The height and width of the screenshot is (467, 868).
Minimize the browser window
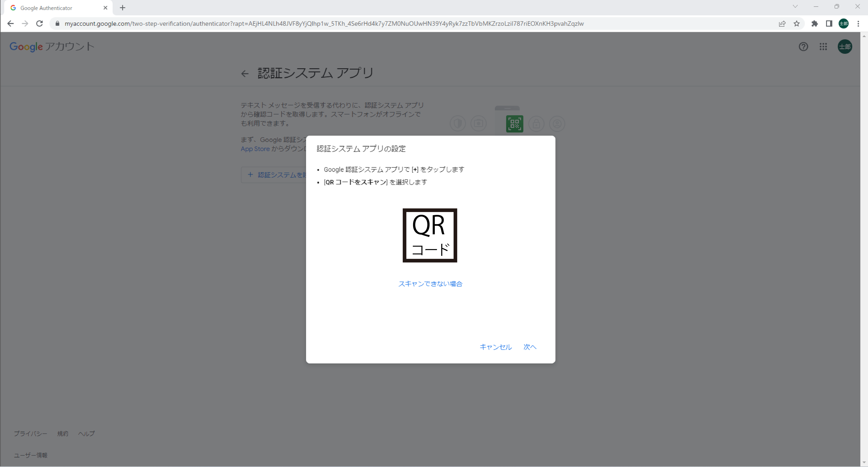[816, 6]
